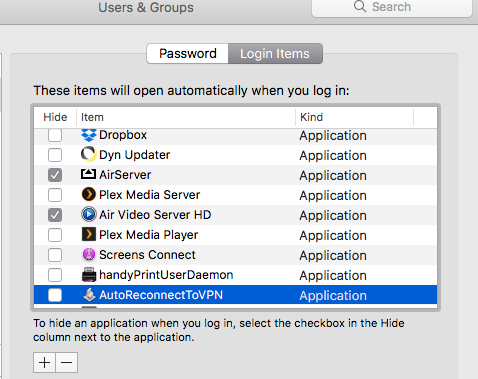Click Application kind in Screens Connect row

point(333,256)
